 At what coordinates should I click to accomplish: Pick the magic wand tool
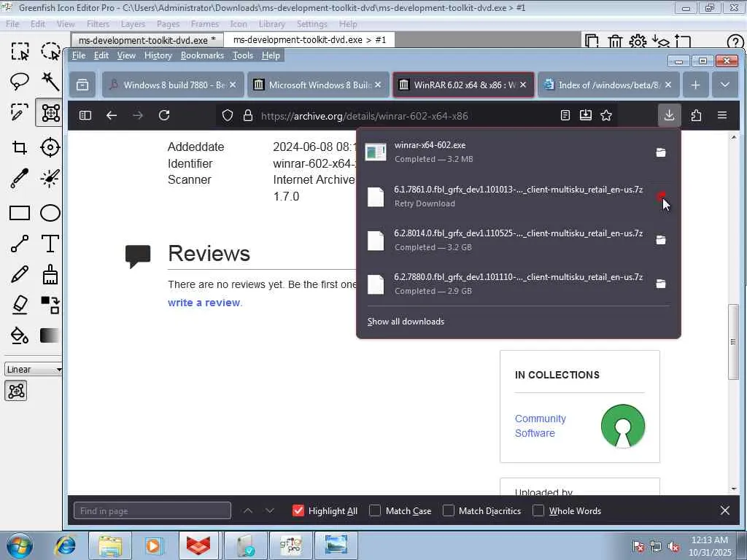tap(50, 82)
